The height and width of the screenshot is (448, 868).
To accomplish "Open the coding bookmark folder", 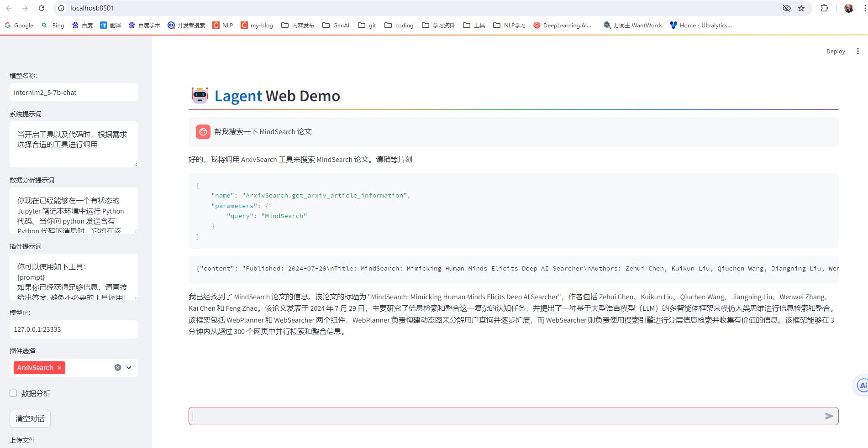I will [x=399, y=26].
